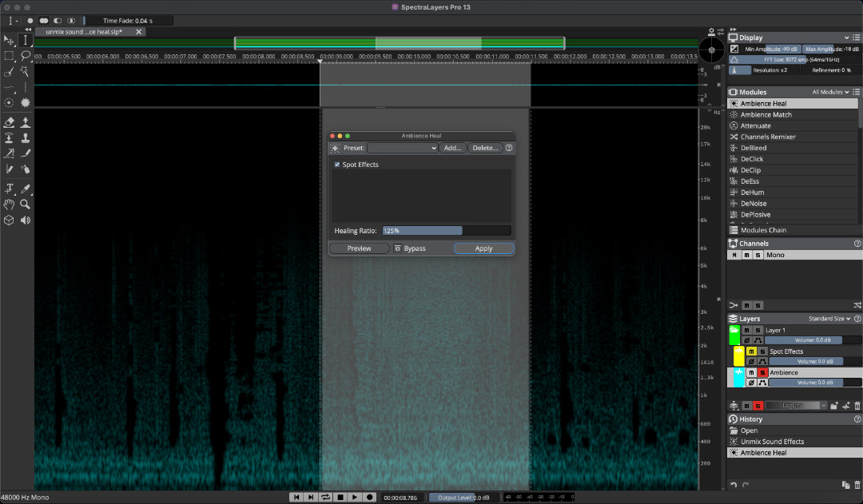Click Delete... preset button

click(485, 148)
